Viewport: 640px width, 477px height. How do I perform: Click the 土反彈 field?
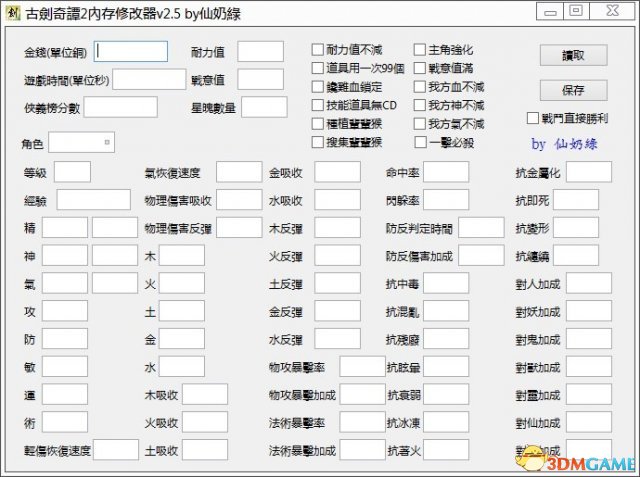click(x=337, y=283)
